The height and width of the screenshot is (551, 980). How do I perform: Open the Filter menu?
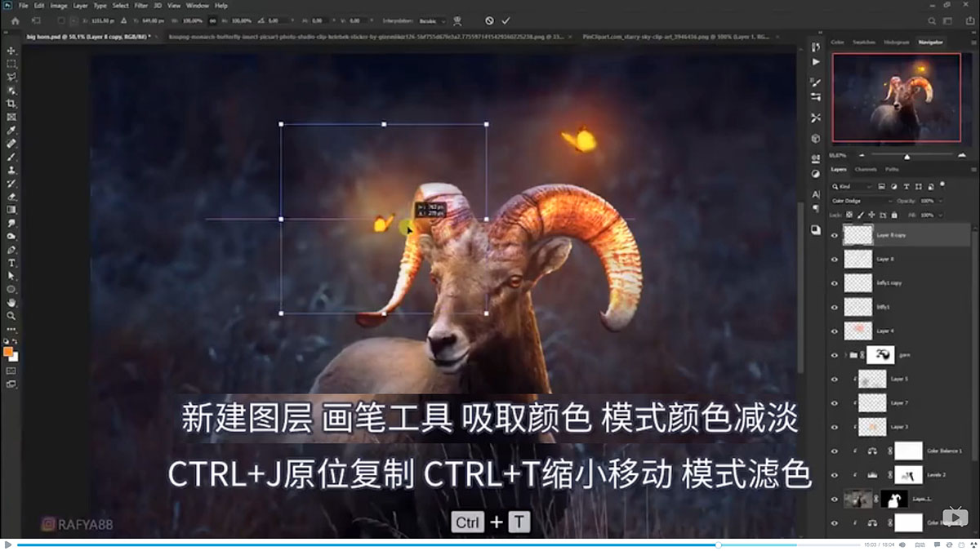click(140, 5)
